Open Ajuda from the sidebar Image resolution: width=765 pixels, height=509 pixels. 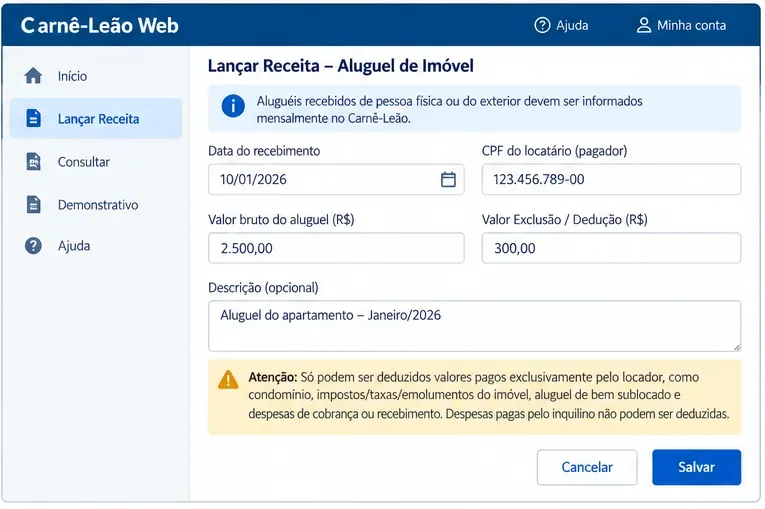click(x=96, y=245)
